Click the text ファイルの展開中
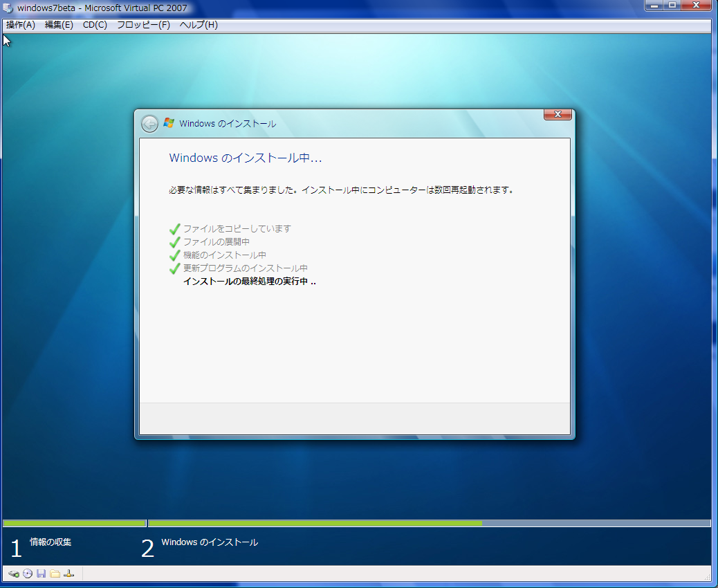This screenshot has width=718, height=588. (217, 242)
